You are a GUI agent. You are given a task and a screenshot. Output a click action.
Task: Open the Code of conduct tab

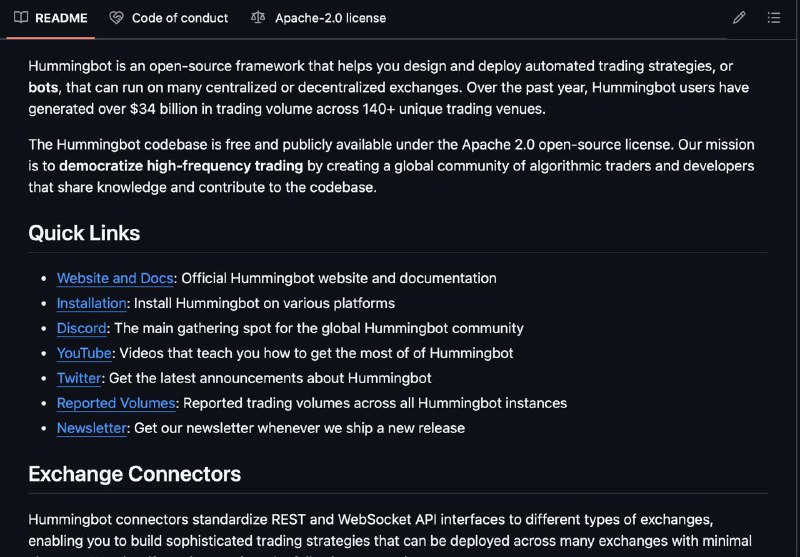(169, 18)
